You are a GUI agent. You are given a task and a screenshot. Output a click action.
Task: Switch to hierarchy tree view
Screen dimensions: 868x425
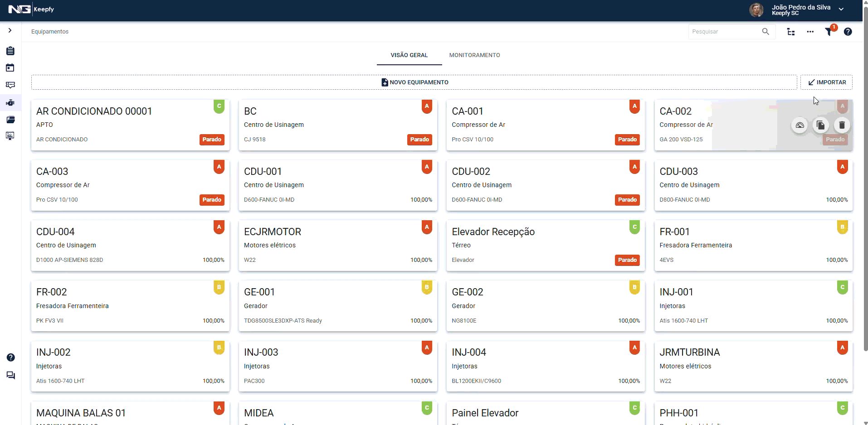tap(791, 32)
